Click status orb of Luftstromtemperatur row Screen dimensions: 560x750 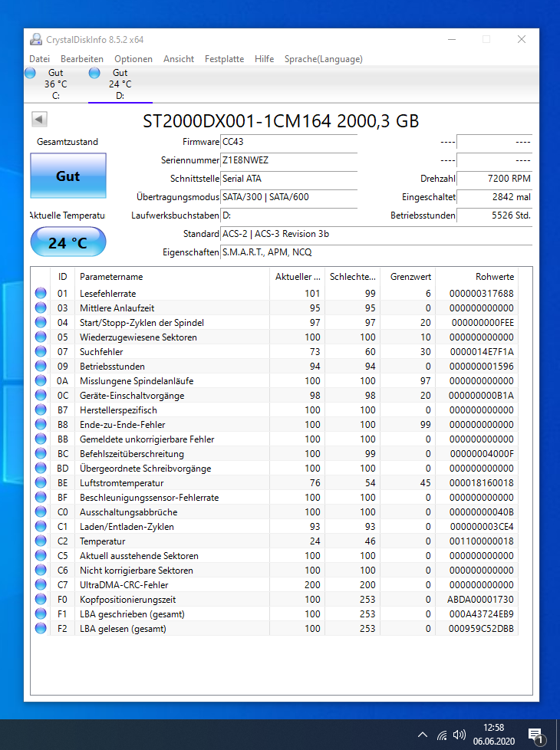point(41,482)
